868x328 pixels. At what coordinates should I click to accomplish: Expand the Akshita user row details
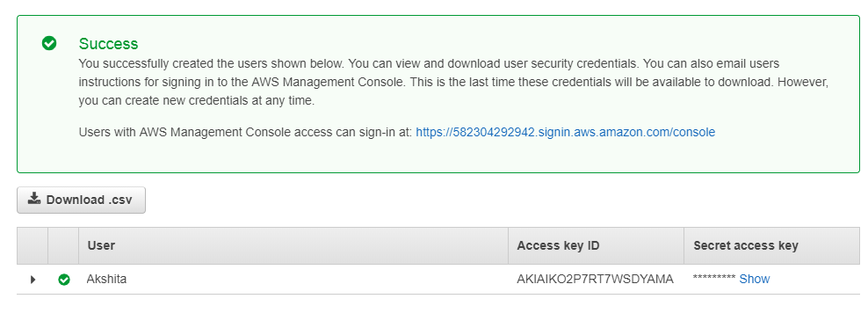33,280
